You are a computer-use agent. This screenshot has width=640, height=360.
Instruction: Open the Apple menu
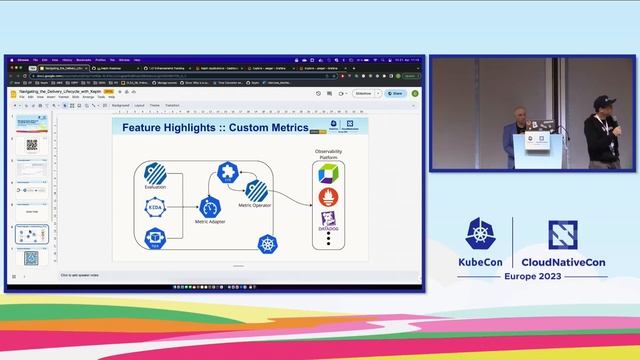pos(12,60)
